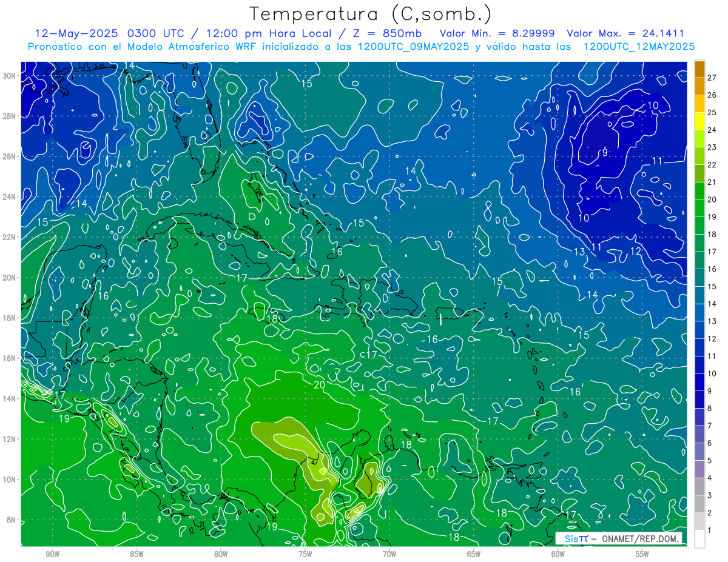
Task: Click the "1200UTC_09MAY2025" initialization time
Action: 413,47
